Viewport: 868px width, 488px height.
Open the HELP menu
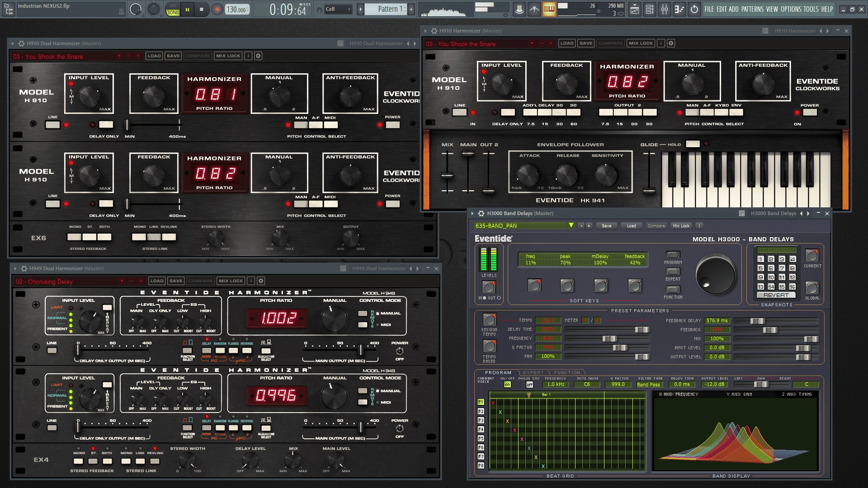point(827,9)
